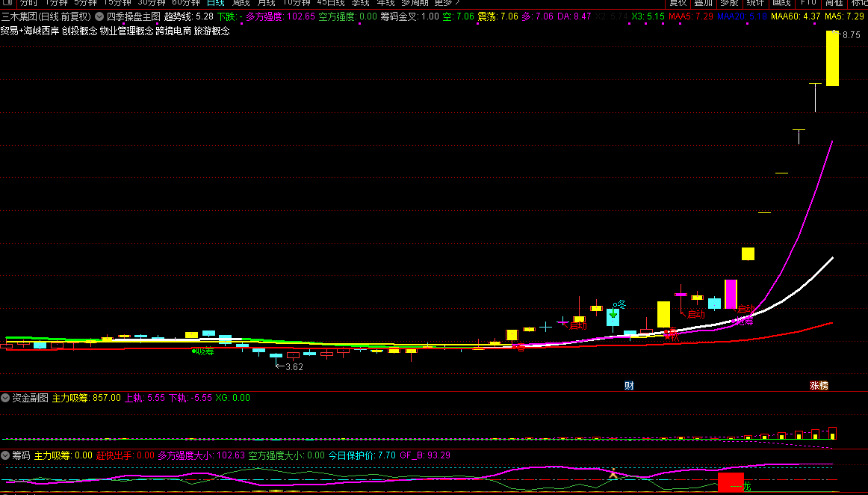This screenshot has height=495, width=868.
Task: Click the small square icon at top-left corner
Action: pos(7,3)
